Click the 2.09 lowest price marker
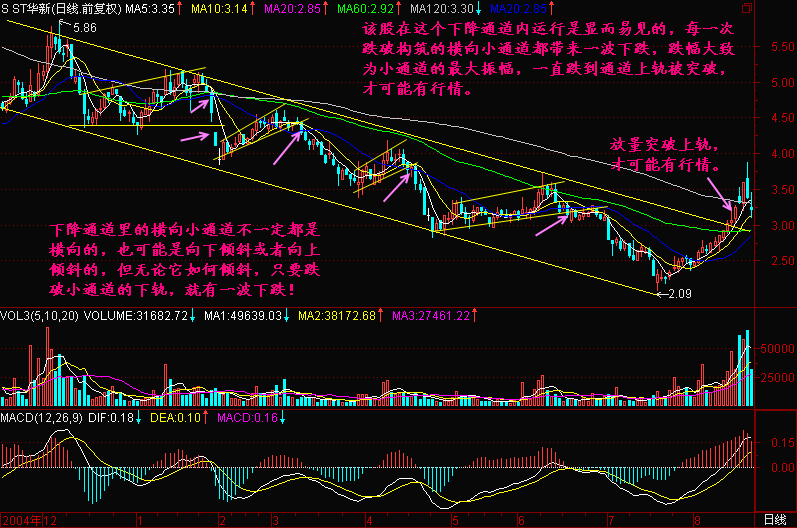The width and height of the screenshot is (797, 528). [679, 294]
